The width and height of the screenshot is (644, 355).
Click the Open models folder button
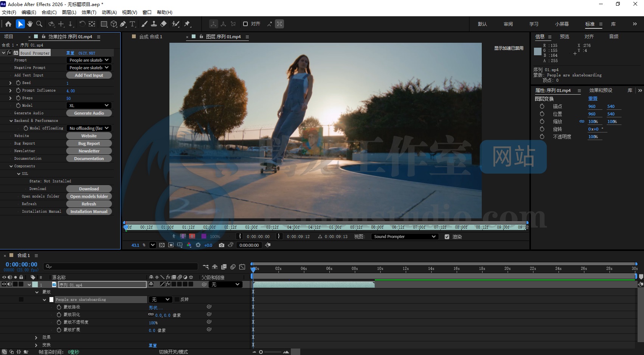coord(89,196)
